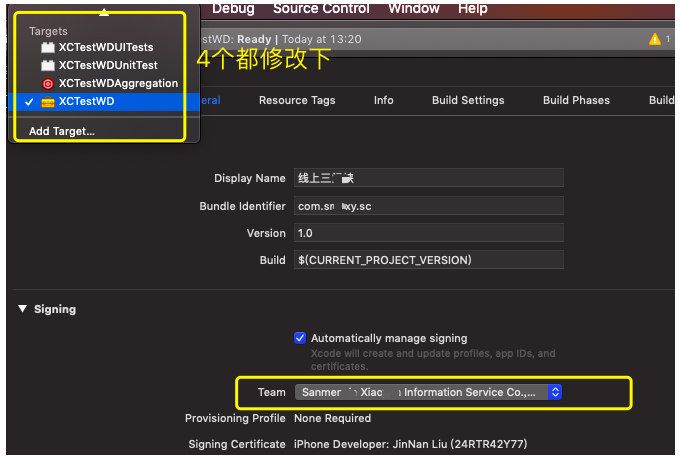Collapse the Signing section triangle
The width and height of the screenshot is (685, 459).
(x=22, y=309)
